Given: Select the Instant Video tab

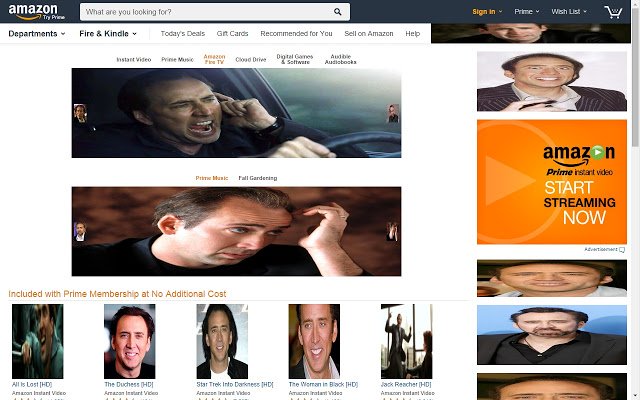Looking at the screenshot, I should click(133, 60).
